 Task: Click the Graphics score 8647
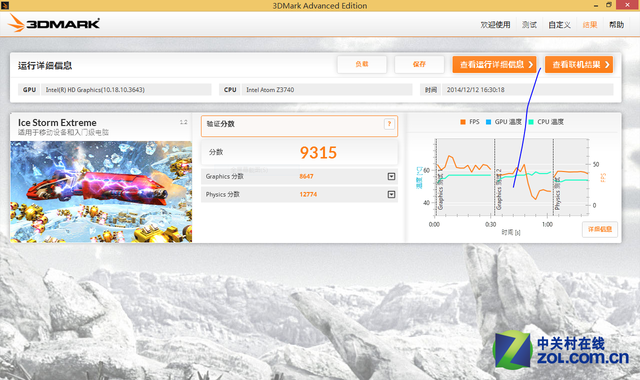click(306, 176)
